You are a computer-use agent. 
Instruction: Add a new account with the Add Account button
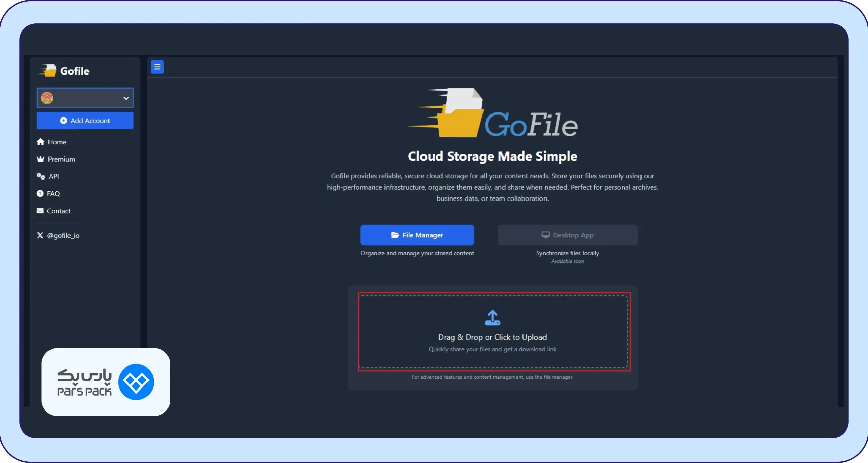(x=85, y=121)
